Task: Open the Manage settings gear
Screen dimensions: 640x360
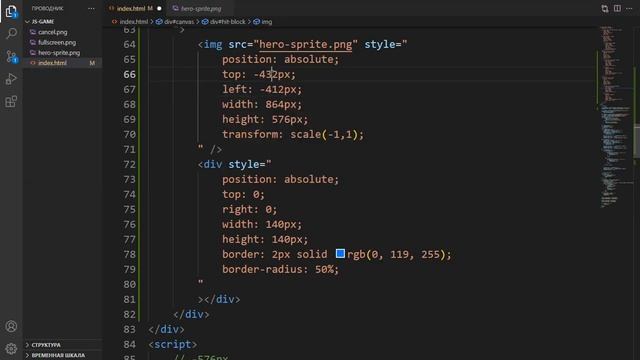Action: [x=11, y=349]
